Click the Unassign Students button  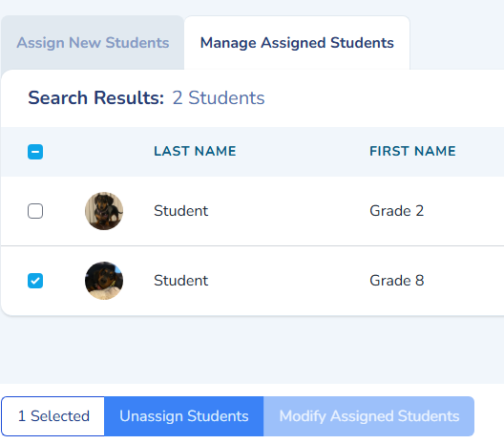pos(184,416)
